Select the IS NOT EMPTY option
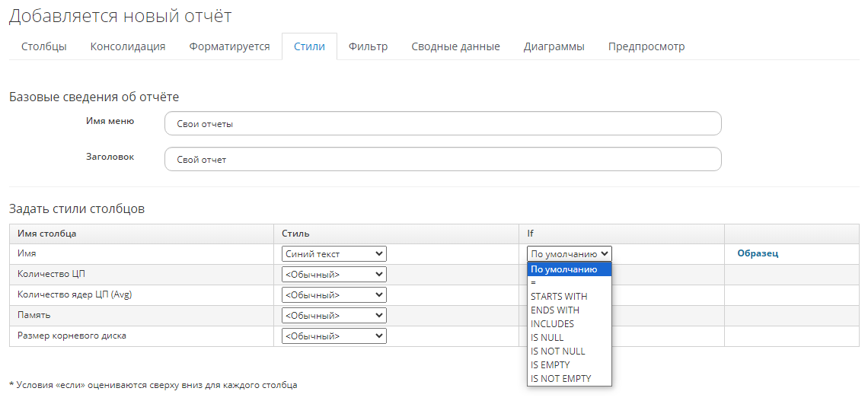 (560, 379)
